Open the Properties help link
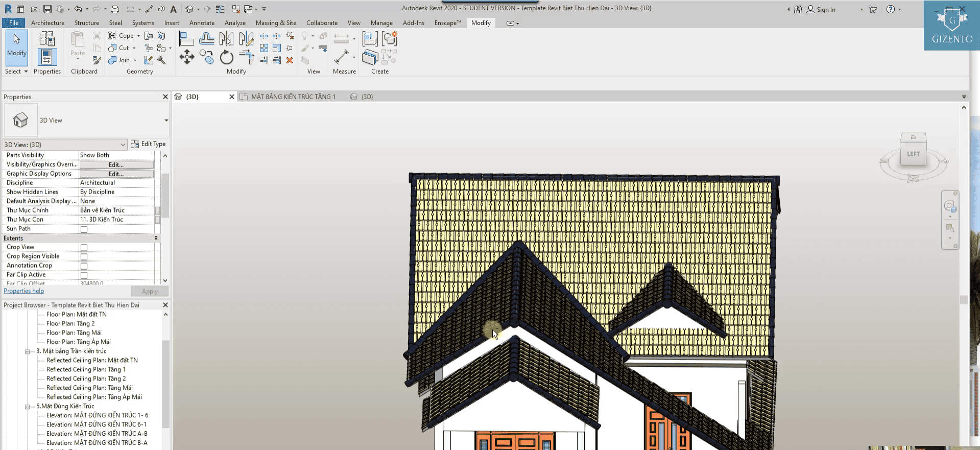 coord(23,291)
